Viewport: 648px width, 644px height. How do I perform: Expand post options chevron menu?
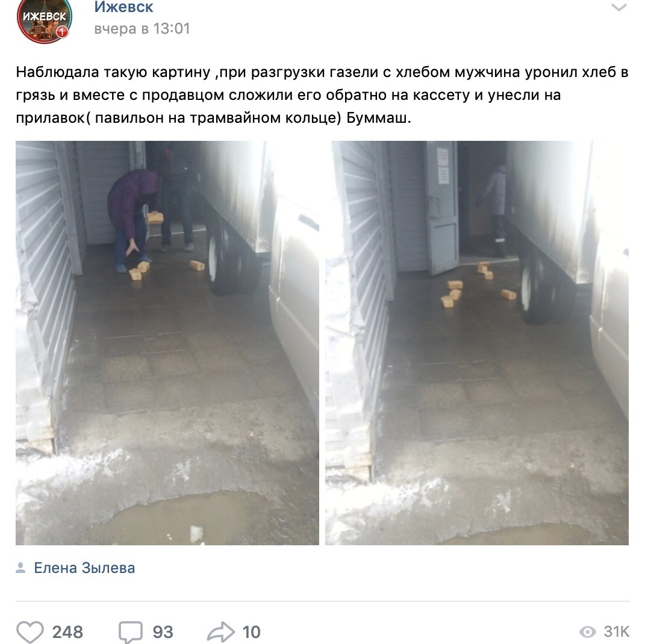point(618,7)
